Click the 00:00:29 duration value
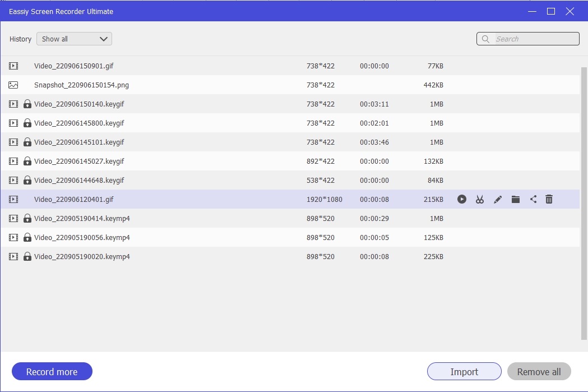588x392 pixels. tap(374, 219)
